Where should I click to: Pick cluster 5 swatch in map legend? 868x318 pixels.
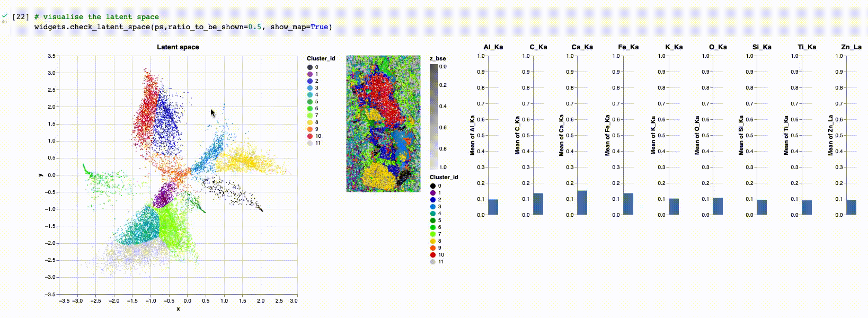[433, 220]
